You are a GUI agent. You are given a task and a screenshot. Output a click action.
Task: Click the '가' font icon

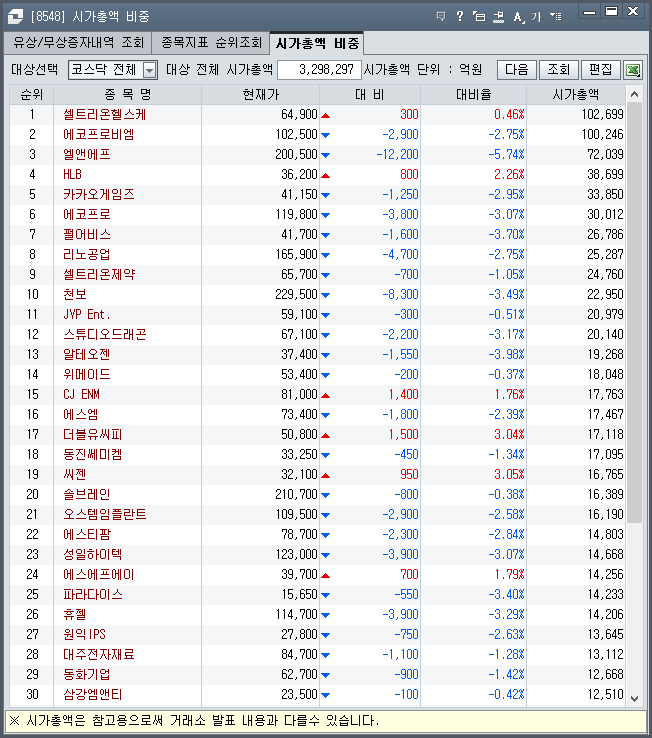tap(536, 17)
